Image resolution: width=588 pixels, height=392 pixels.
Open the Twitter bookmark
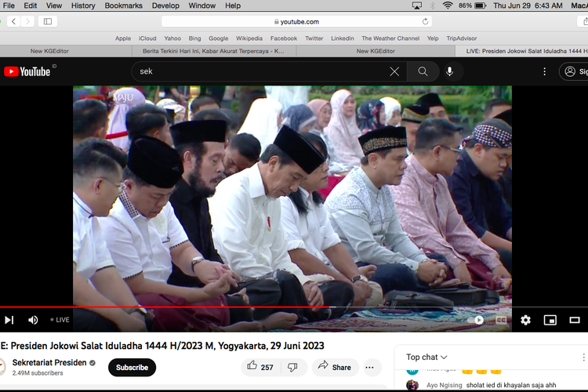point(314,38)
